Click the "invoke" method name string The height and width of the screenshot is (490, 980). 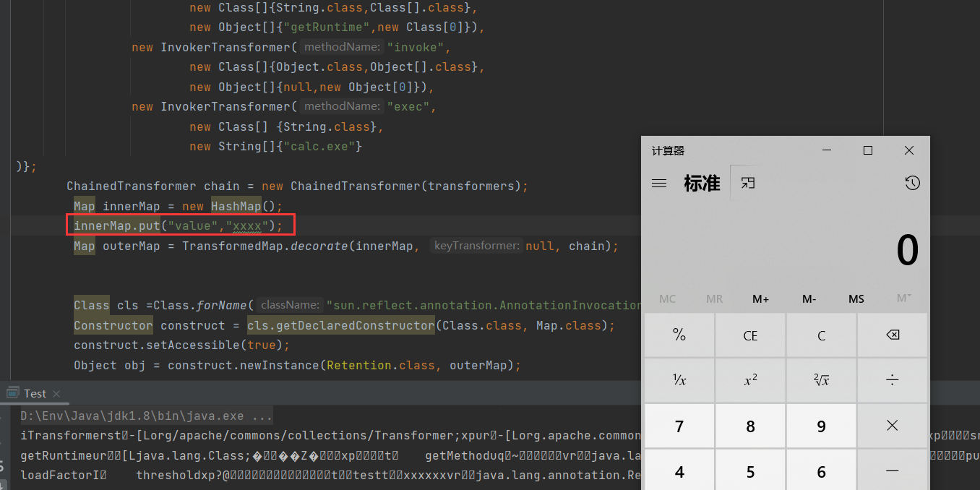(416, 48)
